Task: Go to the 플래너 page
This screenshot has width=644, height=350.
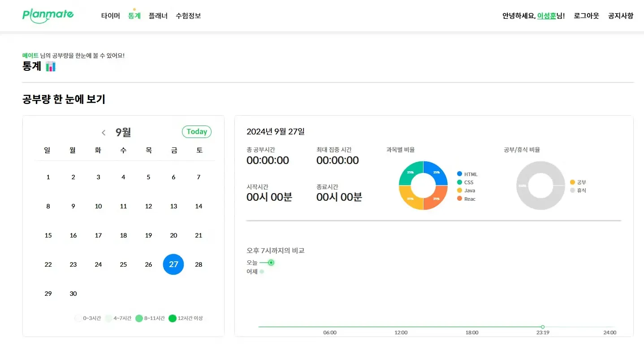Action: click(x=158, y=16)
